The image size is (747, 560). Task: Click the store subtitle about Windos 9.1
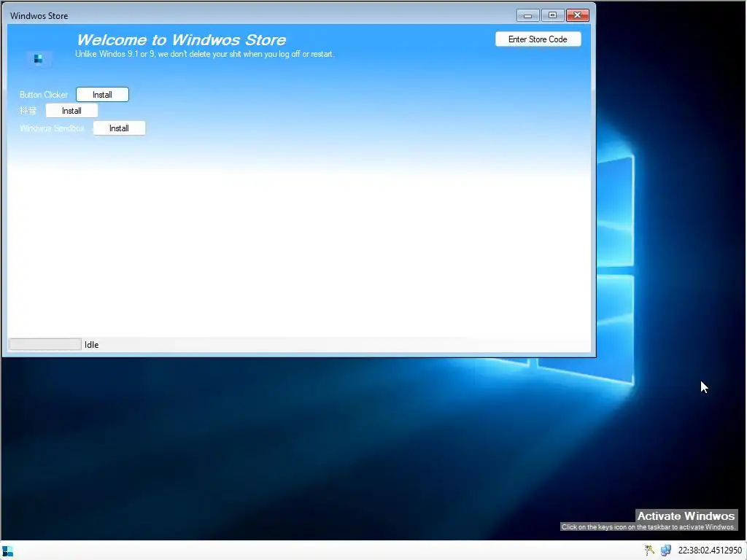tap(205, 54)
